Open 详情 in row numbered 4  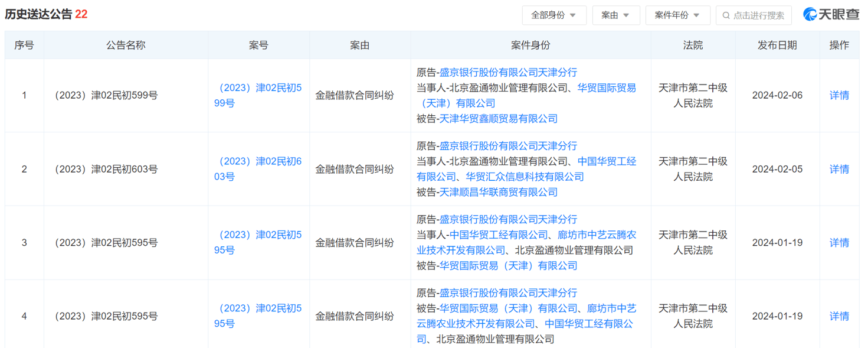click(839, 316)
